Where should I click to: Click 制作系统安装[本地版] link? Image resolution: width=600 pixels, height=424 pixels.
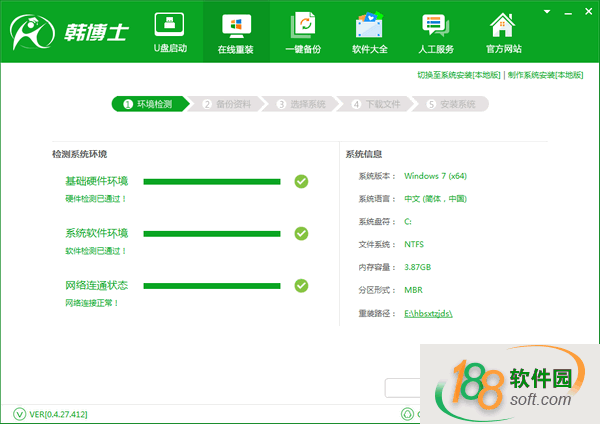pyautogui.click(x=545, y=75)
